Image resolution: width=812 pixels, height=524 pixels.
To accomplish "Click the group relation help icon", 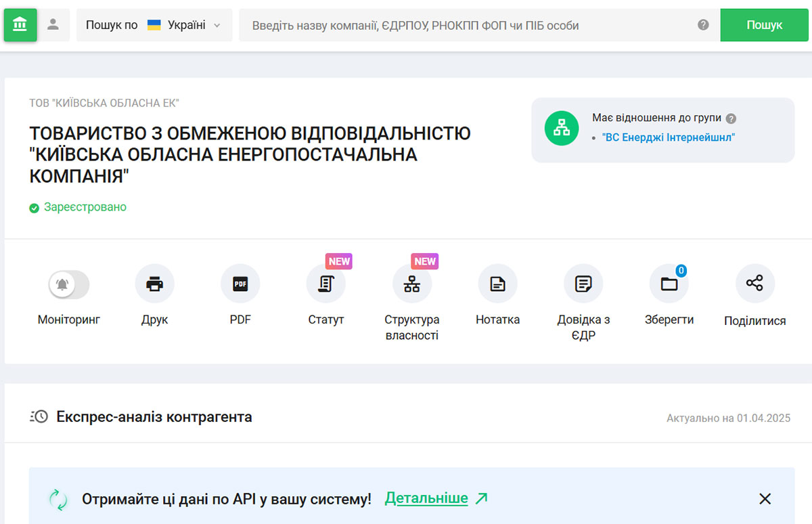I will tap(731, 118).
